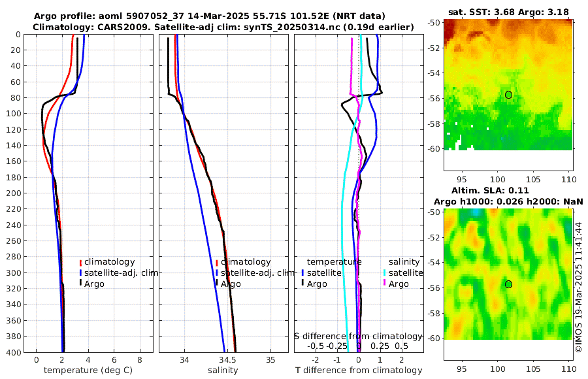Click red climatology swatch in temperature legend
588x379 pixels.
(80, 262)
